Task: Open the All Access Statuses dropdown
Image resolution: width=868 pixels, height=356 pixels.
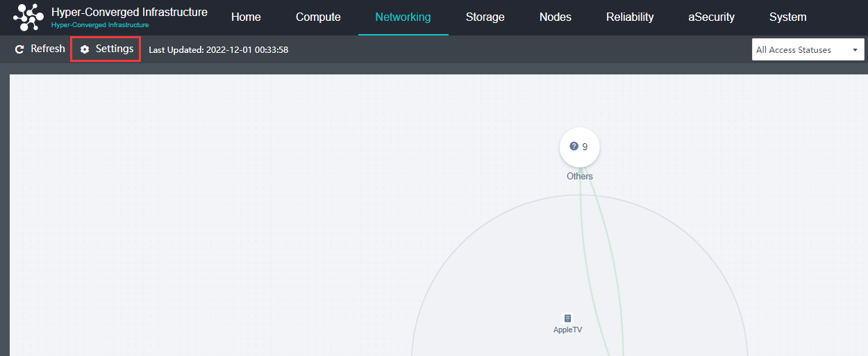Action: click(800, 50)
